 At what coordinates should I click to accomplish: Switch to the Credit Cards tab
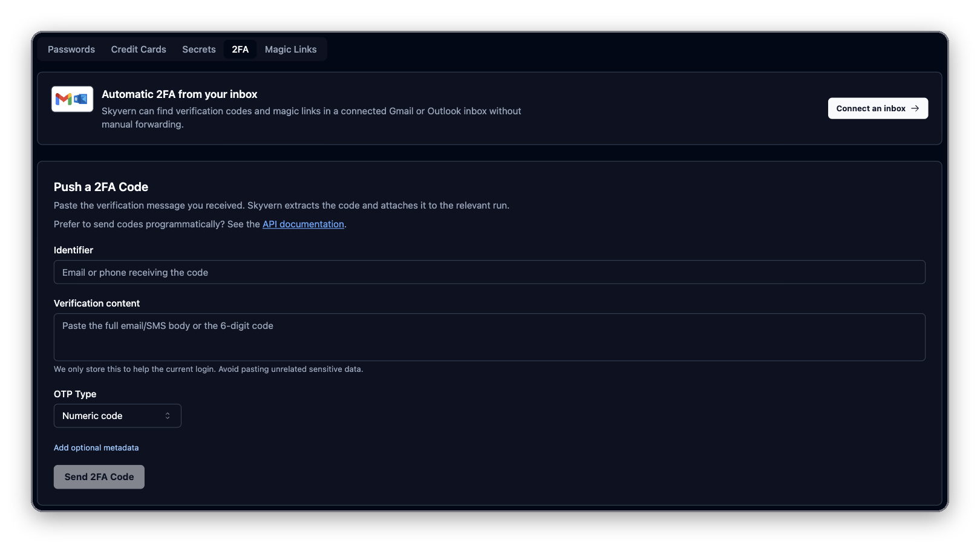[139, 50]
